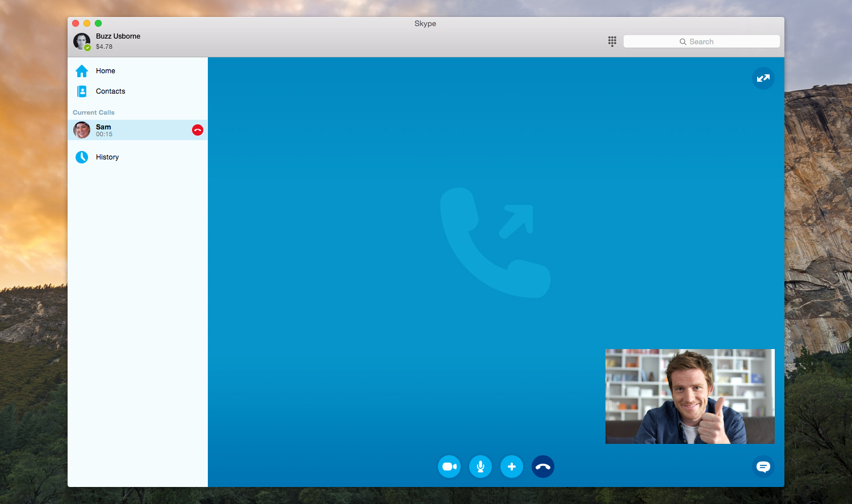The height and width of the screenshot is (504, 852).
Task: Close the Skype window
Action: pos(76,23)
